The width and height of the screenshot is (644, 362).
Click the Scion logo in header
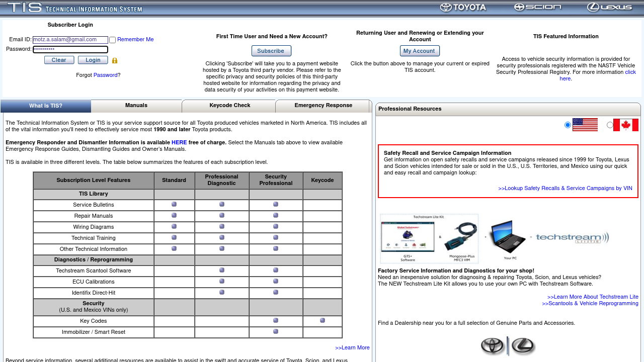[x=537, y=7]
